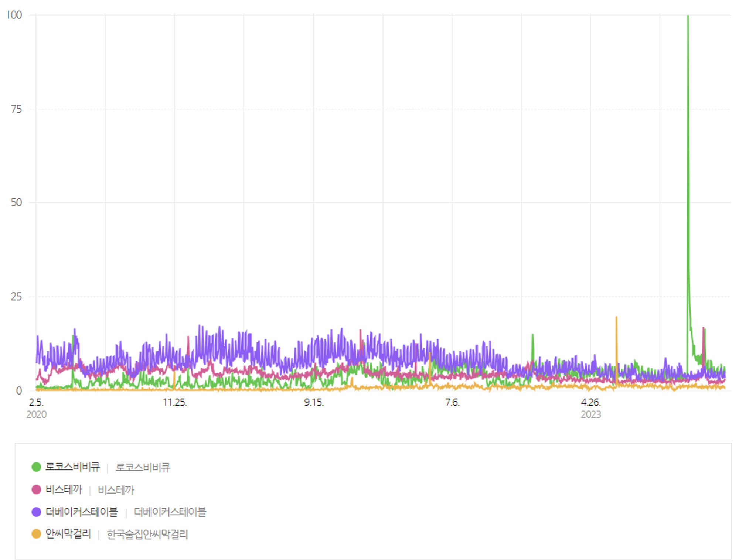
Task: Click the pink 비스테까 legend dot
Action: point(36,489)
